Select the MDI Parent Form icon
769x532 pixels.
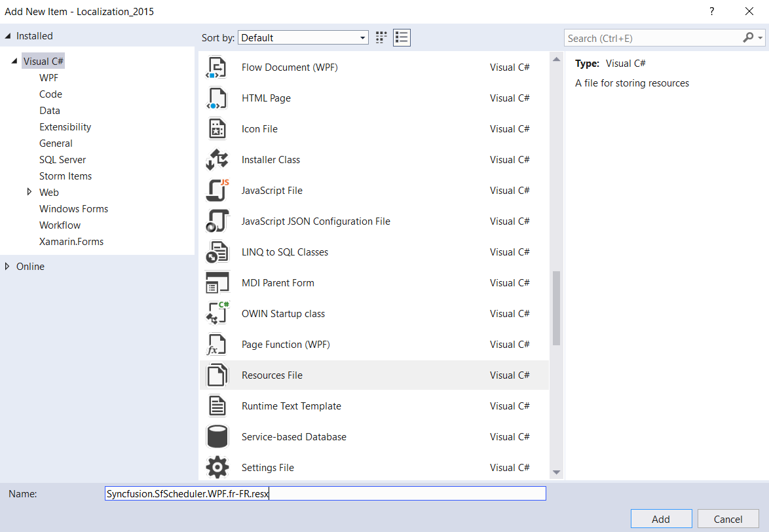[217, 283]
